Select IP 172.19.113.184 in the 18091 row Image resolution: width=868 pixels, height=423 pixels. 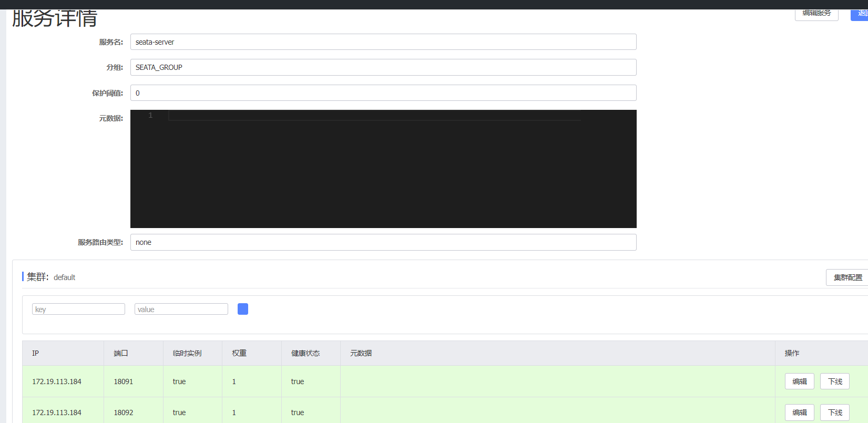(57, 381)
